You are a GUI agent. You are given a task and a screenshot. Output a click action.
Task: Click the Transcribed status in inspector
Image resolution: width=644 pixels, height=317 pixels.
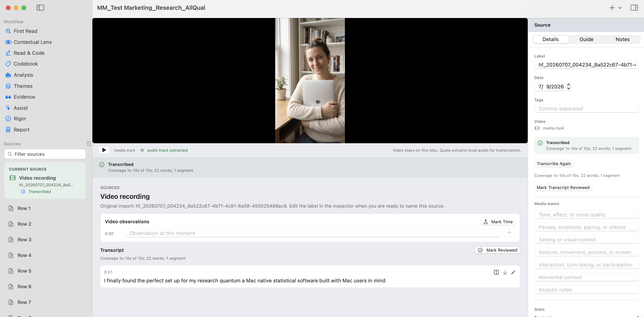[x=586, y=146]
